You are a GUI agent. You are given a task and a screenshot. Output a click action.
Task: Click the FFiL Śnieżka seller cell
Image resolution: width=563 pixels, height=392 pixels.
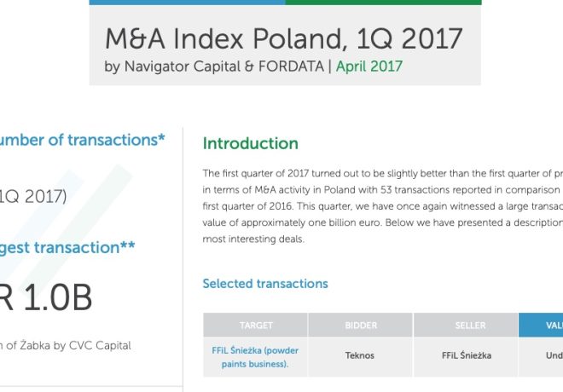click(x=467, y=355)
